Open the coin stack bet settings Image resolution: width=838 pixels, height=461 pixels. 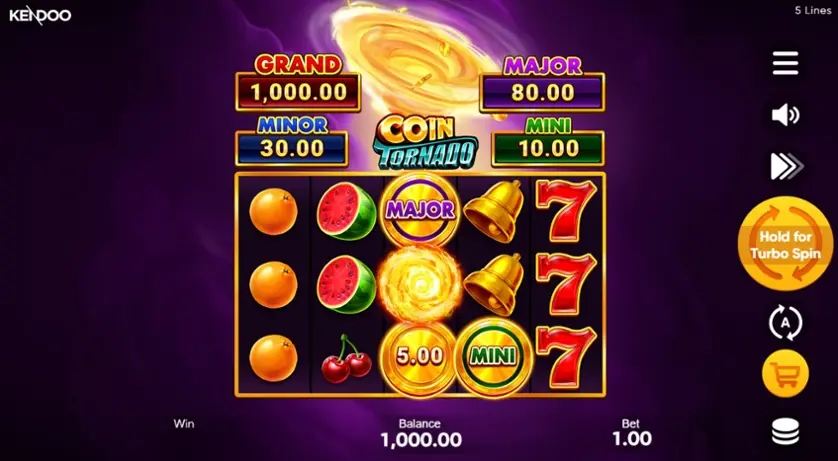786,432
